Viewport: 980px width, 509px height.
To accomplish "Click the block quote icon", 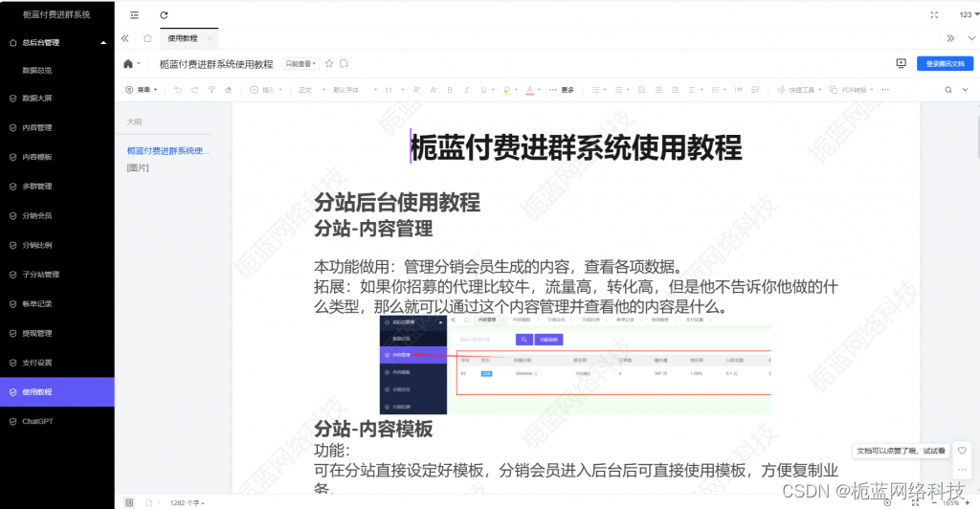I will pyautogui.click(x=738, y=90).
